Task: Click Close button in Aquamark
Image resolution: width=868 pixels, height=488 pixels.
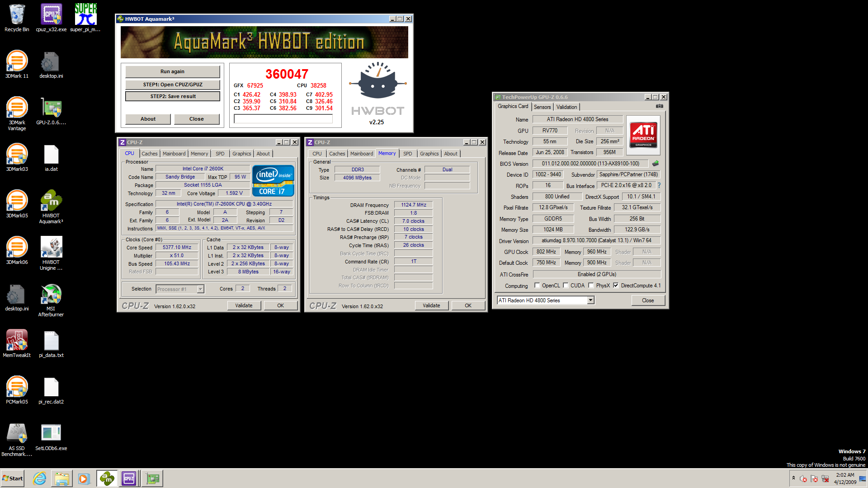Action: pos(196,119)
